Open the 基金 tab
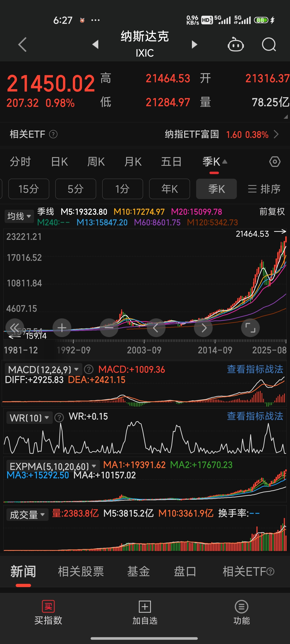This screenshot has height=644, width=290. (138, 572)
